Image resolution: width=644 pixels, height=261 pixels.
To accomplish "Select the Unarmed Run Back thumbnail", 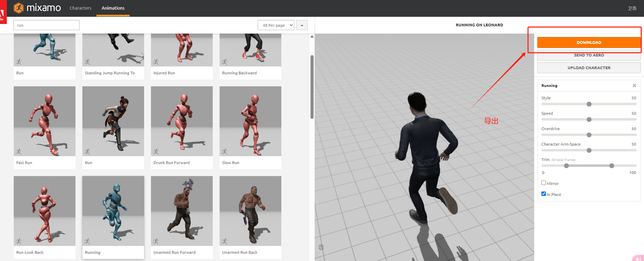I will (250, 211).
